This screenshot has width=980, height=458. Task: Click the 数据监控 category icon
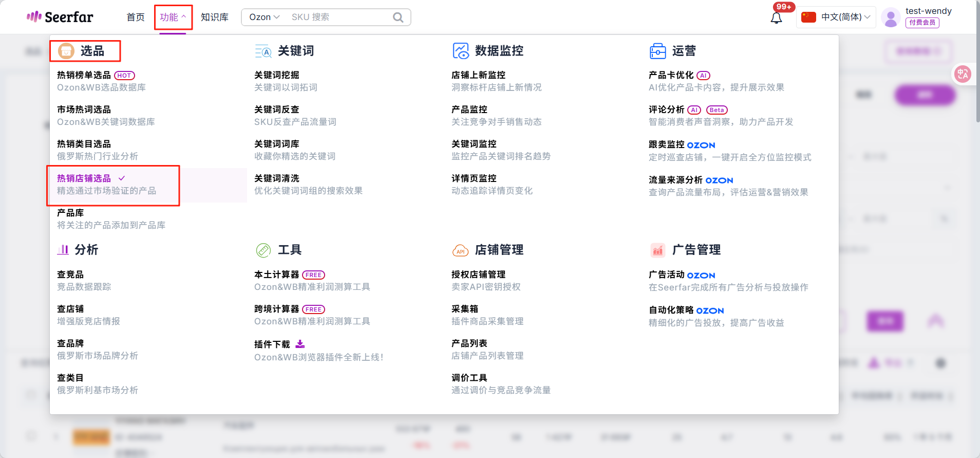pyautogui.click(x=461, y=51)
